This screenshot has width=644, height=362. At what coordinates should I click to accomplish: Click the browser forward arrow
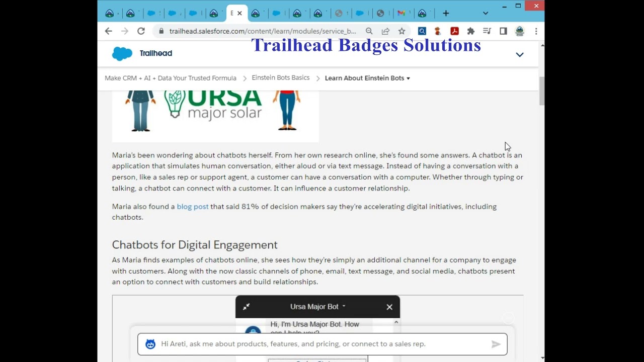coord(125,31)
